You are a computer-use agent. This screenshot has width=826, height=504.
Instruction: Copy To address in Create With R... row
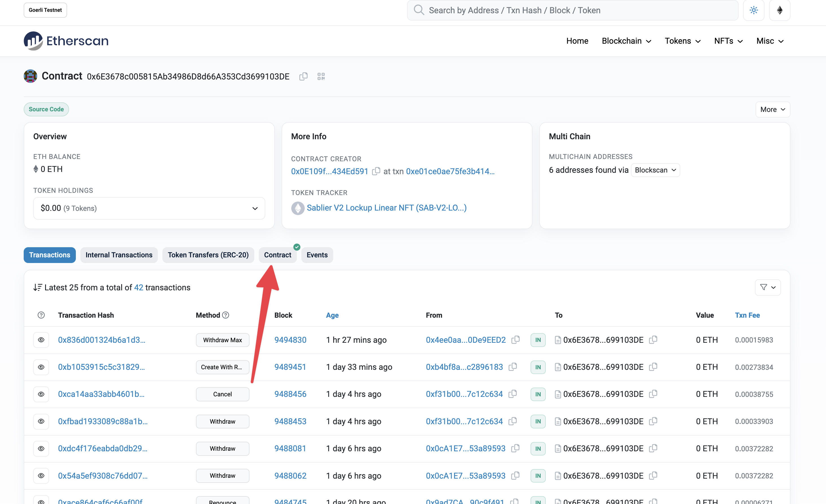coord(653,367)
